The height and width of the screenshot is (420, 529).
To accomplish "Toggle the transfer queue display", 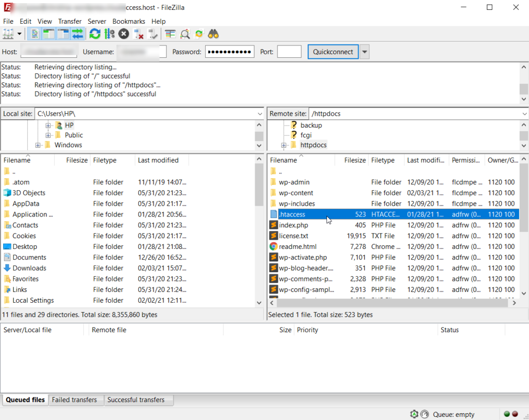I will point(77,34).
